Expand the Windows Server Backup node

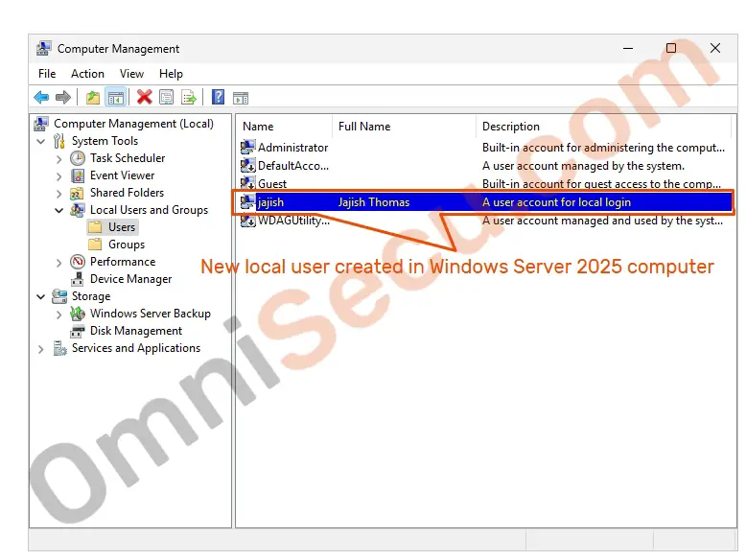click(59, 315)
